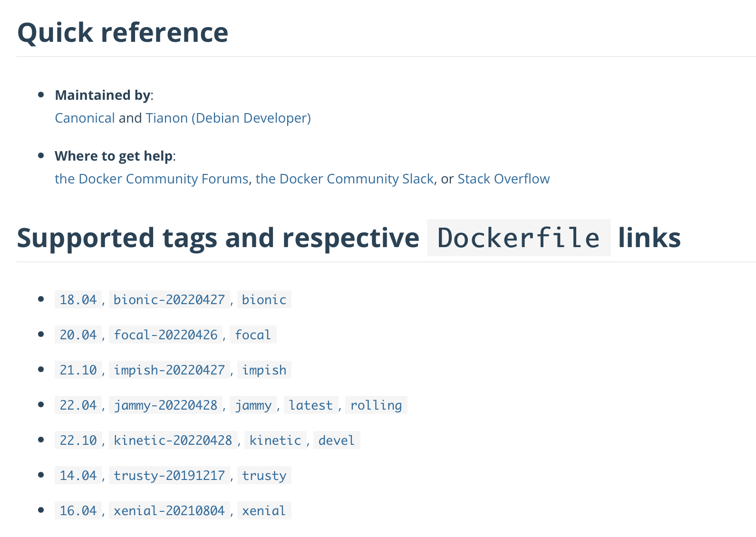Click the impish-20220427 tag link
This screenshot has height=537, width=756.
pos(169,370)
